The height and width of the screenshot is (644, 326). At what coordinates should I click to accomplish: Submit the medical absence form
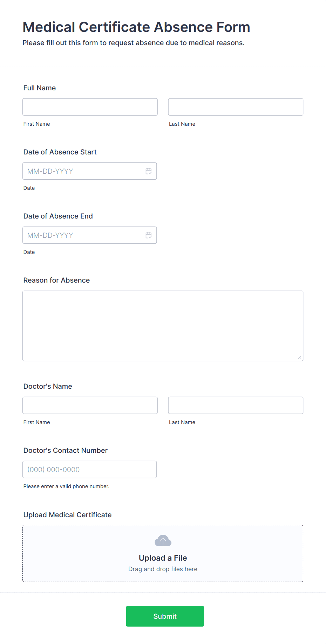click(165, 616)
